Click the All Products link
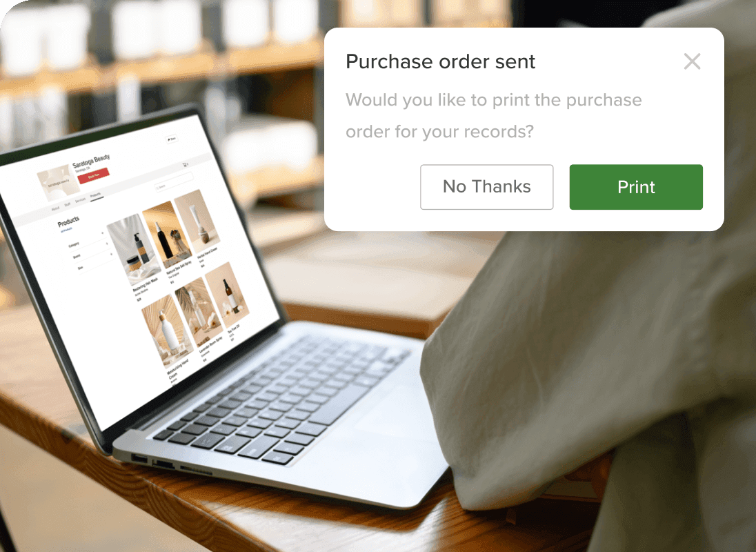 tap(66, 230)
